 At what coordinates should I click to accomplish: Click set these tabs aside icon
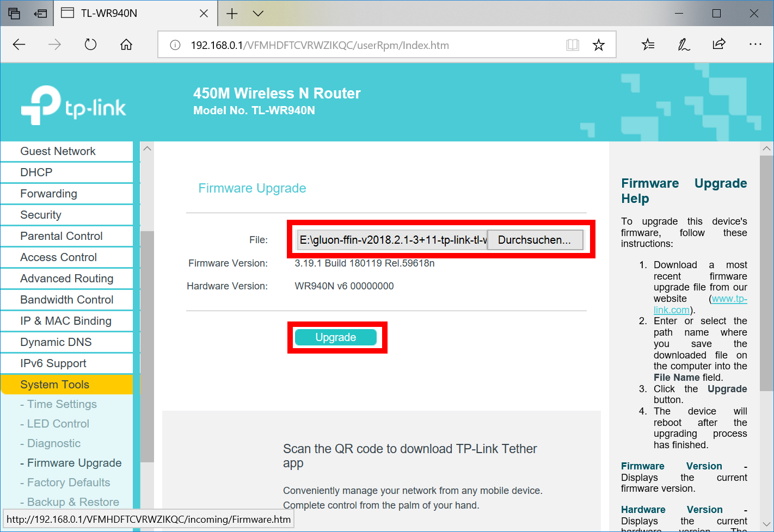pyautogui.click(x=41, y=14)
